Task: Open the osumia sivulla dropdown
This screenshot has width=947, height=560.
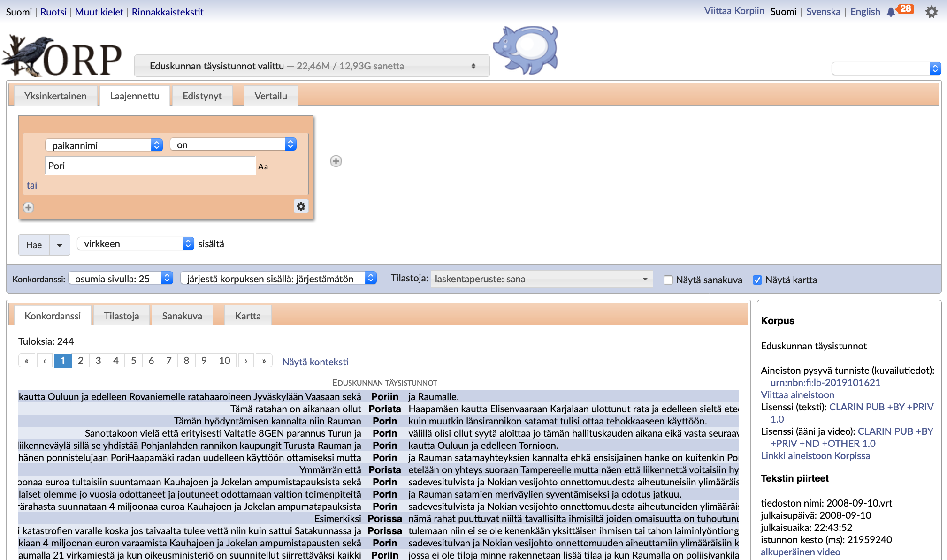Action: (121, 279)
